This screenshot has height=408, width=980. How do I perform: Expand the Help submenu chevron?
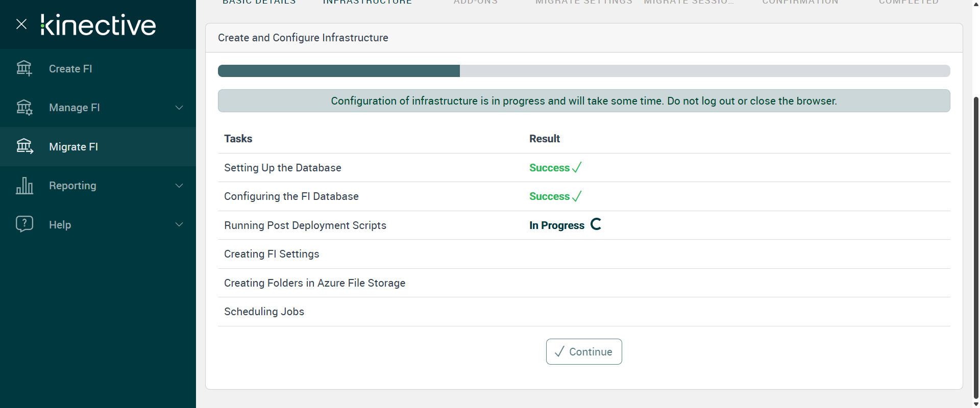(x=179, y=224)
